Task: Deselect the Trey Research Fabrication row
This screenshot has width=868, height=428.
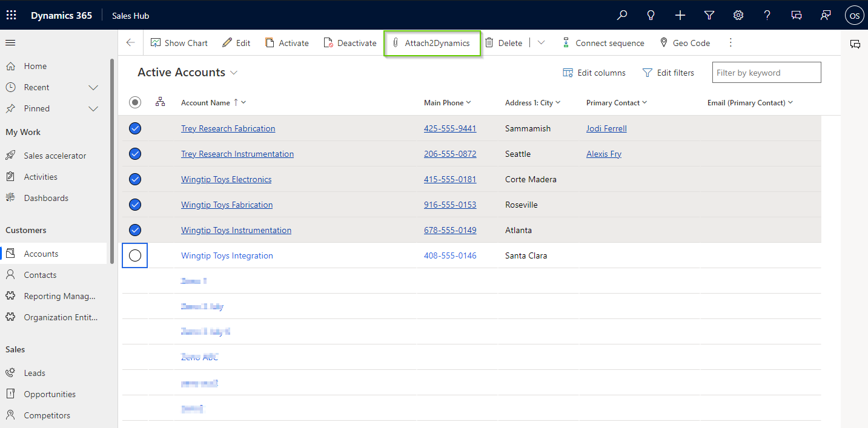Action: 134,128
